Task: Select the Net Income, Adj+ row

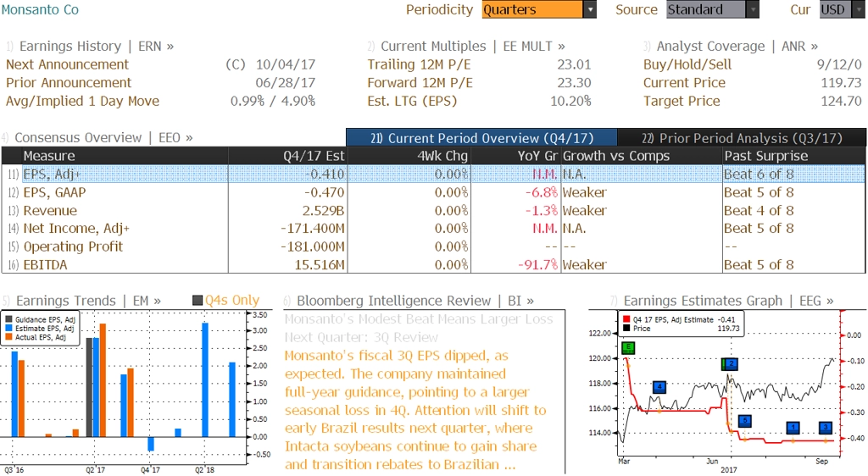Action: coord(433,229)
